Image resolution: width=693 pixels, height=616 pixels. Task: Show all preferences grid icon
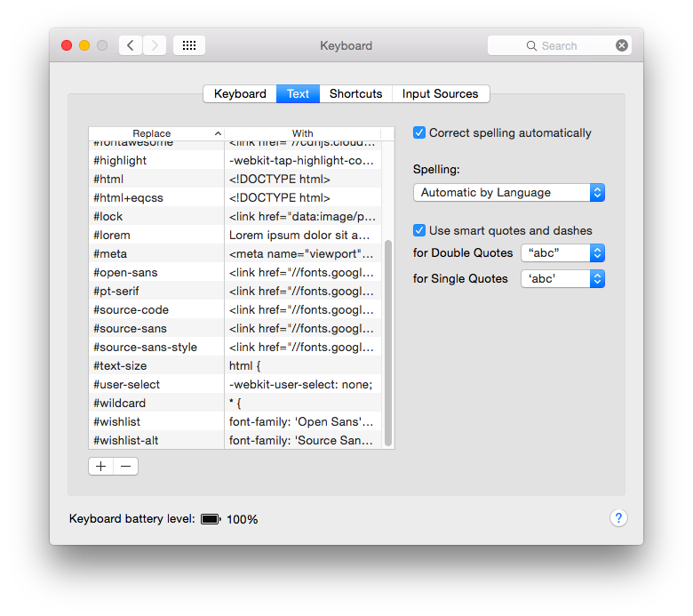point(189,45)
